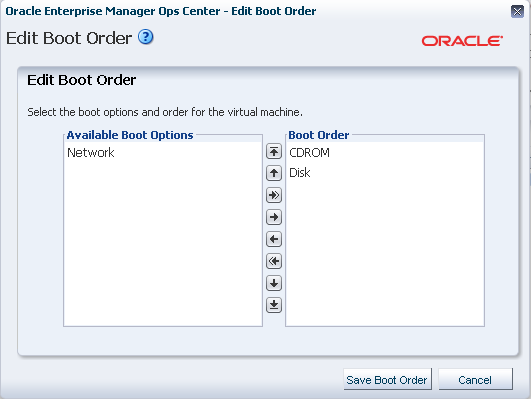Click the Move to Bottom arrow icon
This screenshot has width=531, height=399.
pyautogui.click(x=274, y=305)
